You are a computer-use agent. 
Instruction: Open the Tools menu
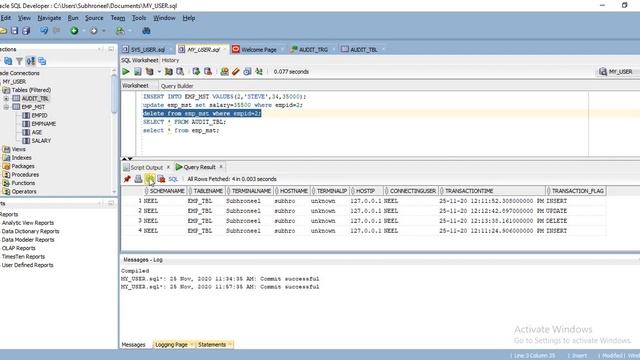coord(139,18)
